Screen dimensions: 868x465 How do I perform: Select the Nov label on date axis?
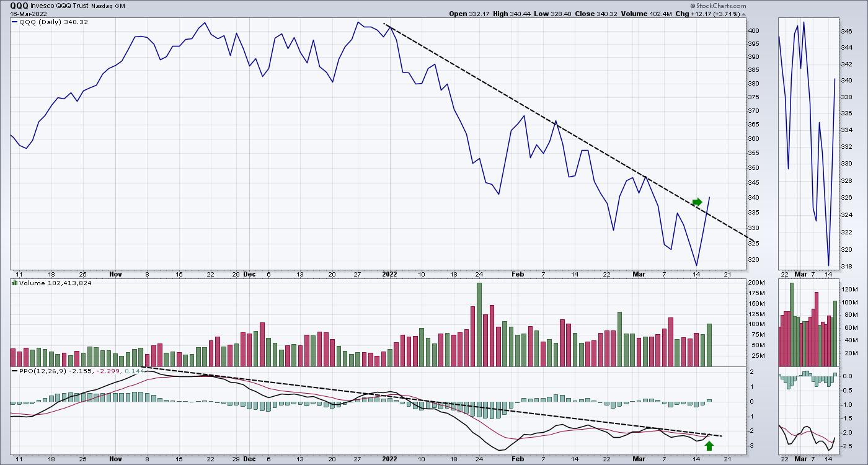[x=115, y=273]
